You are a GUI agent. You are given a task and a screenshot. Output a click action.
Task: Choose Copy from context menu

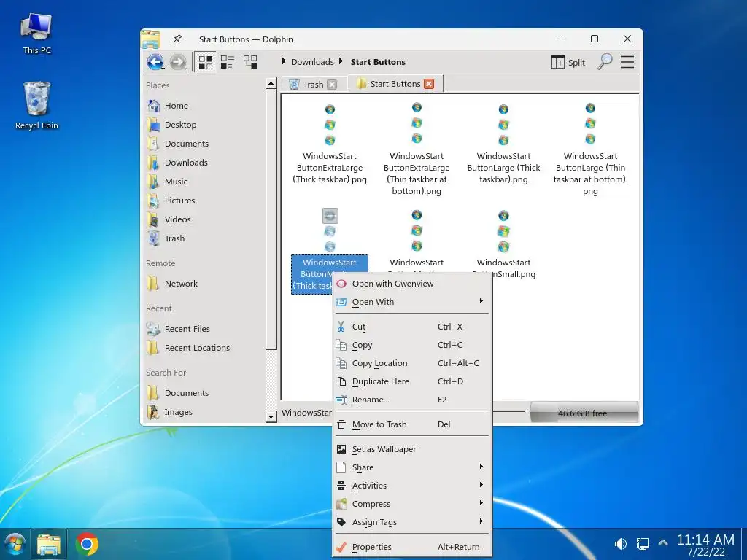[x=413, y=345]
